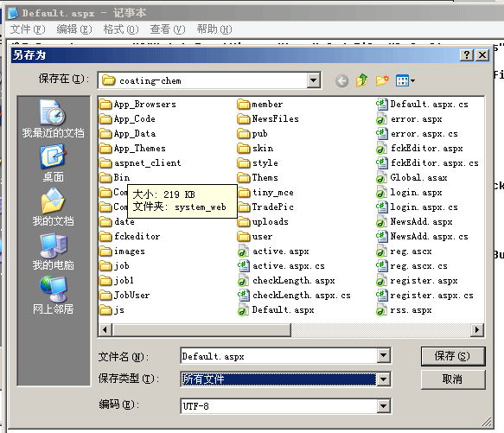The image size is (504, 433).
Task: Open the File (文件) menu
Action: click(28, 29)
